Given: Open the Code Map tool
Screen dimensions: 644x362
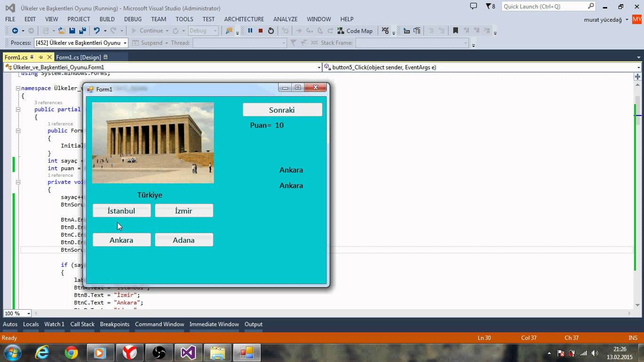Looking at the screenshot, I should [x=355, y=31].
